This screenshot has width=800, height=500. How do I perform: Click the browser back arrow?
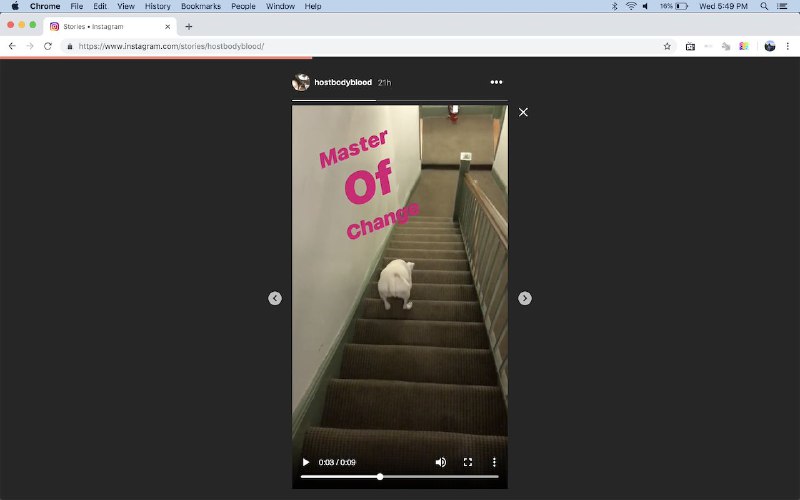point(12,46)
